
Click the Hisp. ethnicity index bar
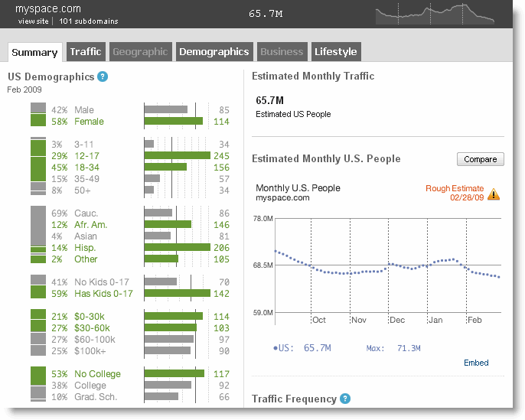tap(178, 247)
